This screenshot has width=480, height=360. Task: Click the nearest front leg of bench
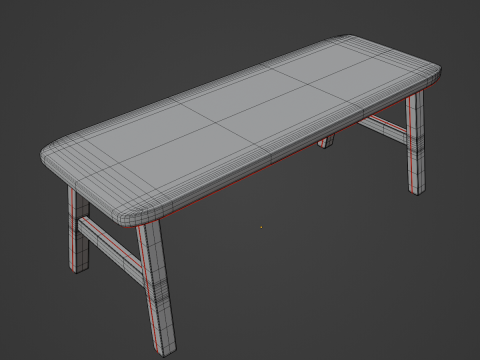(x=157, y=287)
